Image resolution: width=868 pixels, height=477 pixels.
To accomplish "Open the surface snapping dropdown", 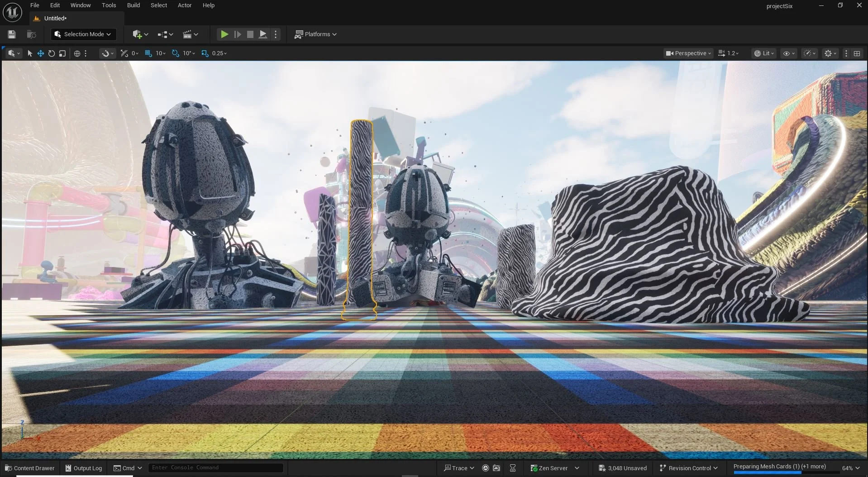I will [x=108, y=53].
